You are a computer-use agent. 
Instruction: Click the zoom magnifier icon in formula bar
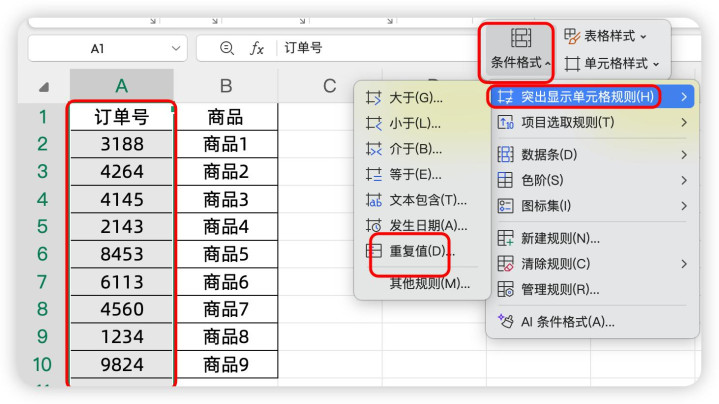[227, 48]
